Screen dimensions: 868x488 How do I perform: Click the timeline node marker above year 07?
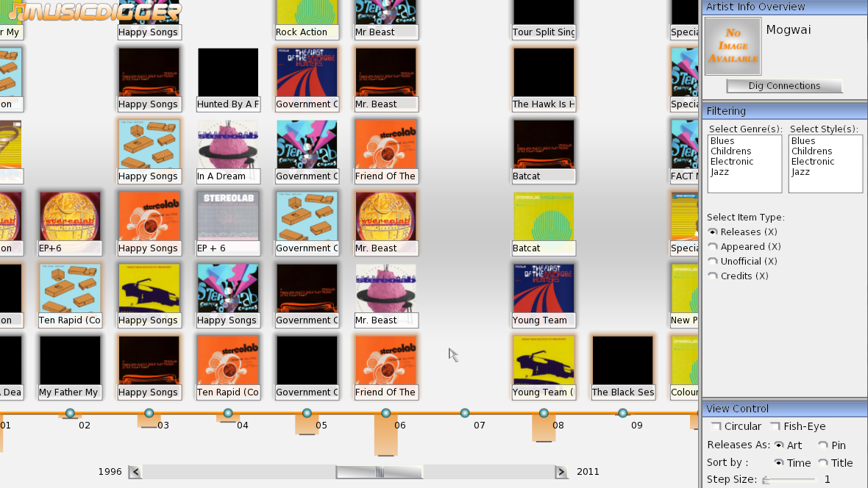[464, 413]
